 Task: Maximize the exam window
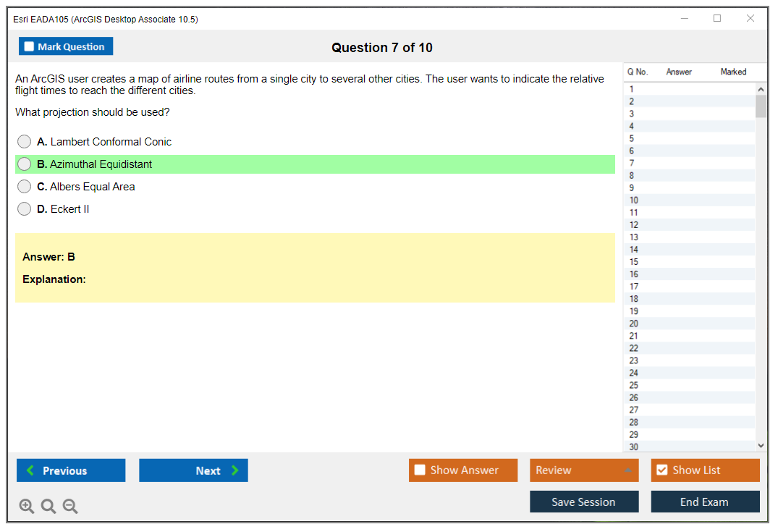(717, 19)
